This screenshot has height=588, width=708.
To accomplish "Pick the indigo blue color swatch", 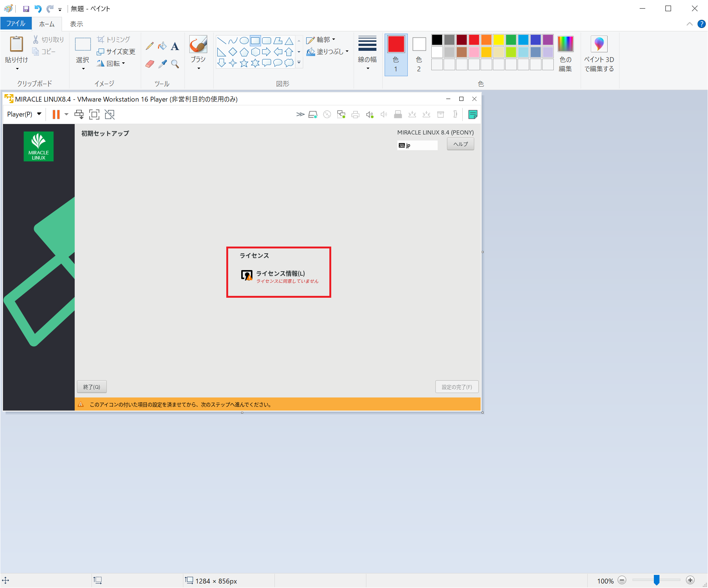I will point(535,40).
